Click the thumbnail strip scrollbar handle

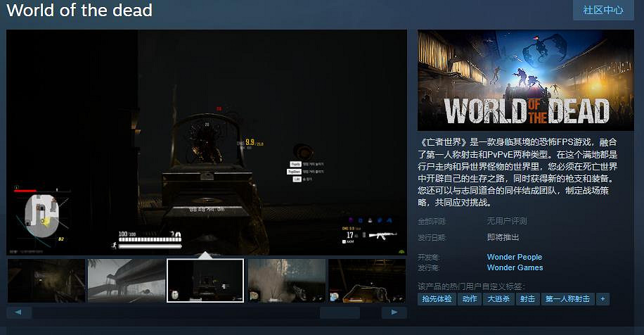point(340,312)
